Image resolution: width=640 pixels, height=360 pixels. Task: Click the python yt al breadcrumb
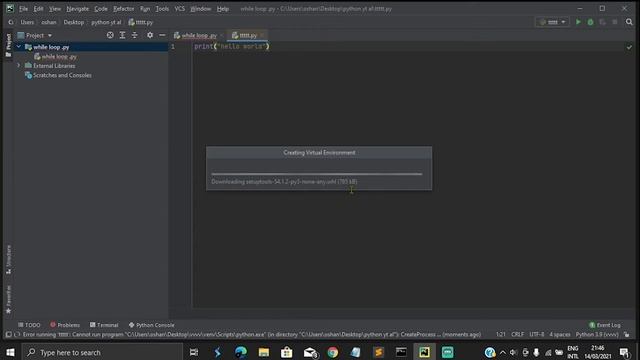coord(106,22)
